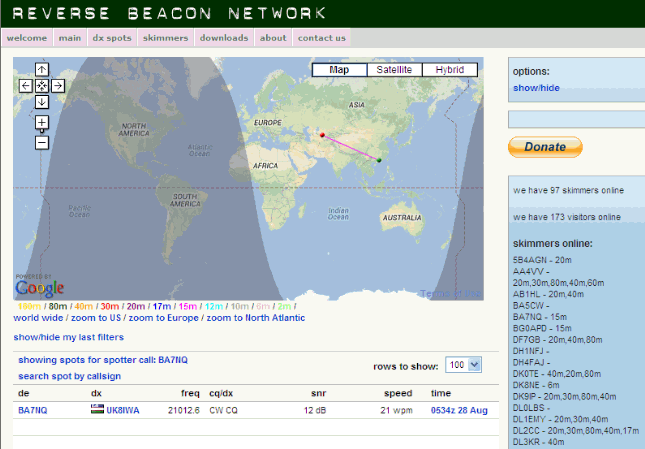Select the 30m band color filter
The width and height of the screenshot is (645, 449).
[x=110, y=306]
